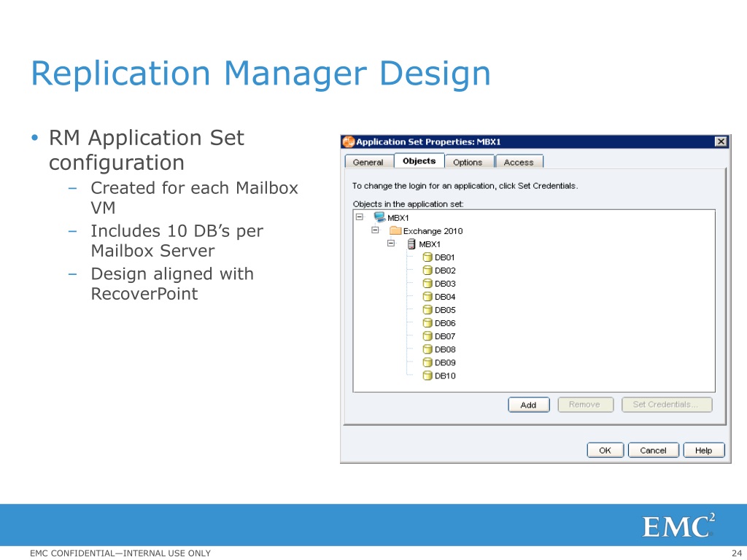Select the MBX1 server label under Exchange 2010
Viewport: 747px width, 560px height.
point(430,244)
